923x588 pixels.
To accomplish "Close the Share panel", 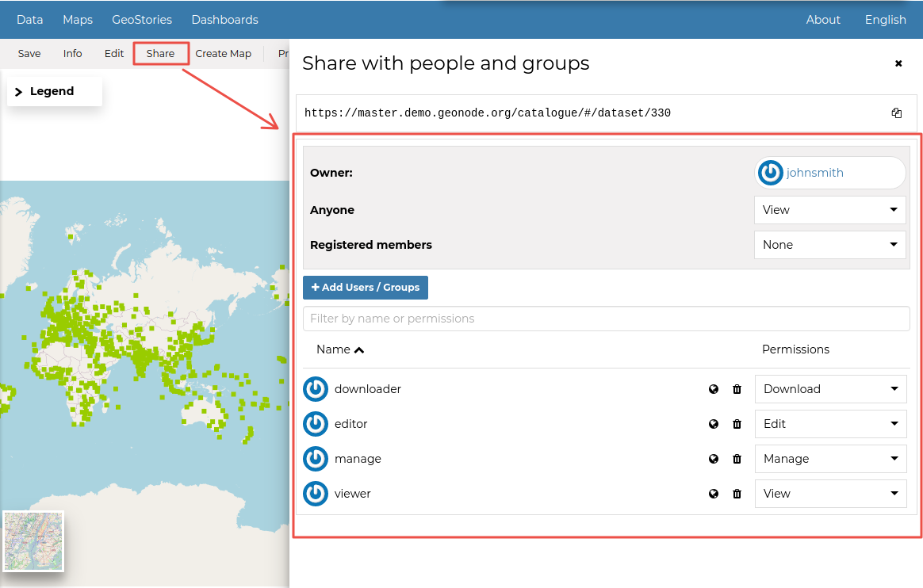I will (x=898, y=63).
